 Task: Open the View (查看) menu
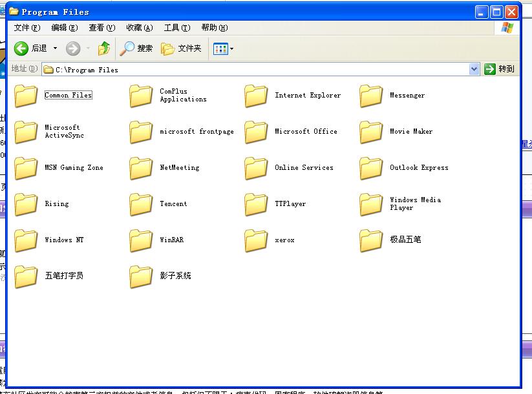point(101,28)
